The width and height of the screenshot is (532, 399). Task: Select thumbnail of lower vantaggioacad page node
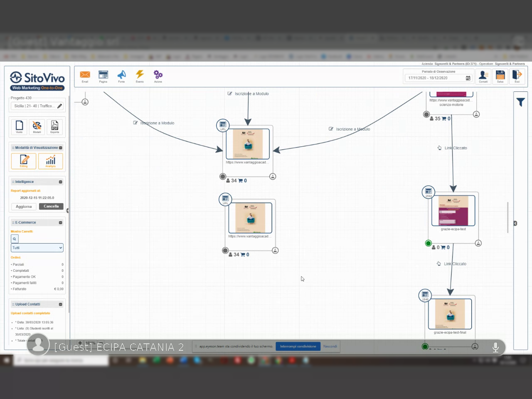click(x=250, y=218)
